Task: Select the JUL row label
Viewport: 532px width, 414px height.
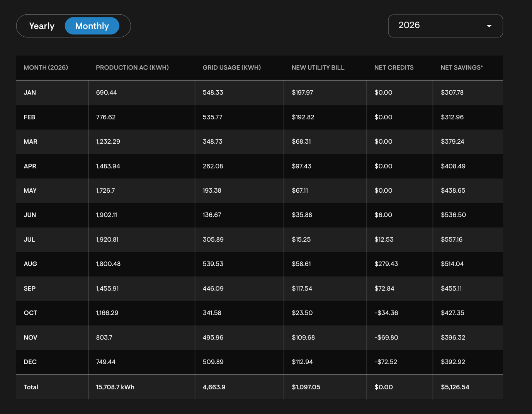Action: coord(29,239)
